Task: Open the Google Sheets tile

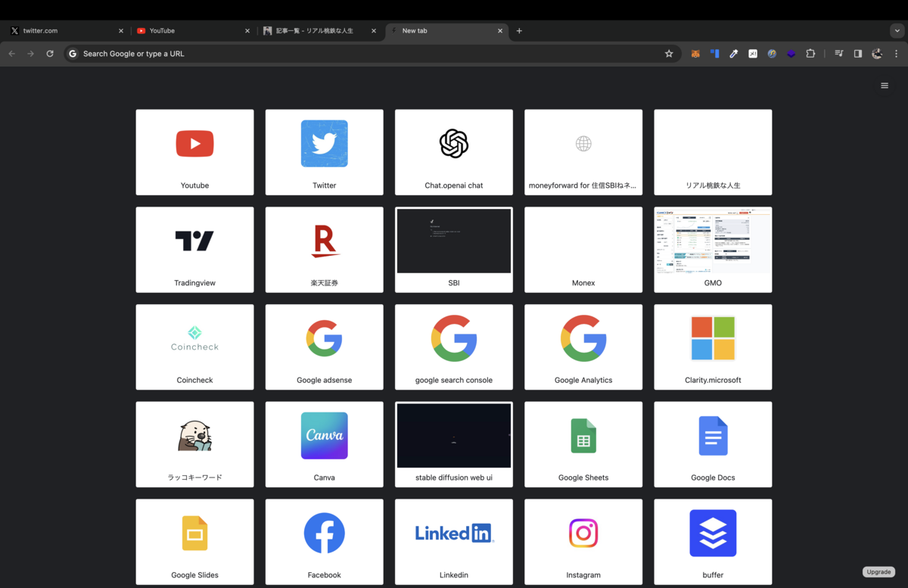Action: 583,444
